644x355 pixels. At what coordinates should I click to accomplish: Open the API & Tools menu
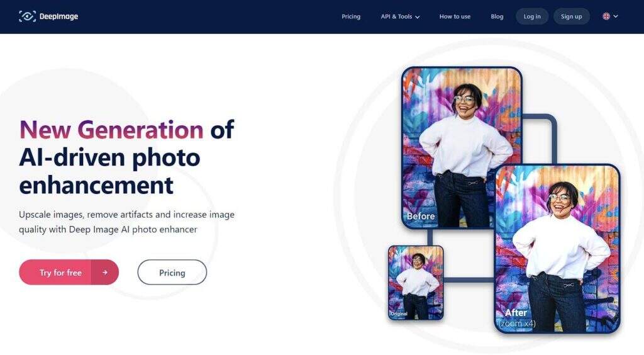click(400, 16)
